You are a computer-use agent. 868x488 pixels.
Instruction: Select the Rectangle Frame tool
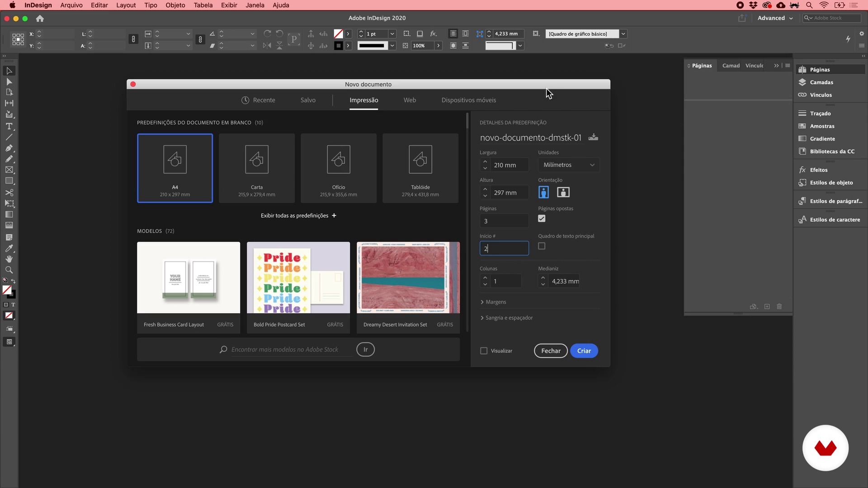(9, 170)
